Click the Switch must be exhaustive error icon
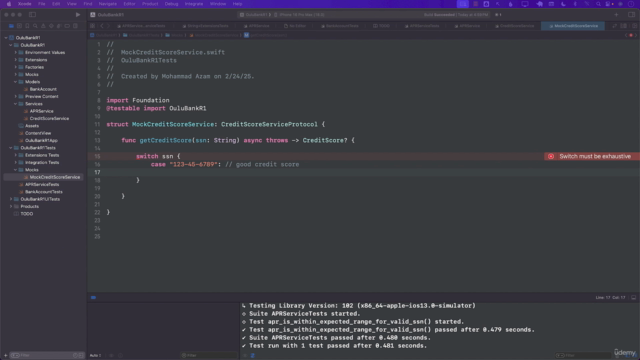The height and width of the screenshot is (360, 640). 551,156
